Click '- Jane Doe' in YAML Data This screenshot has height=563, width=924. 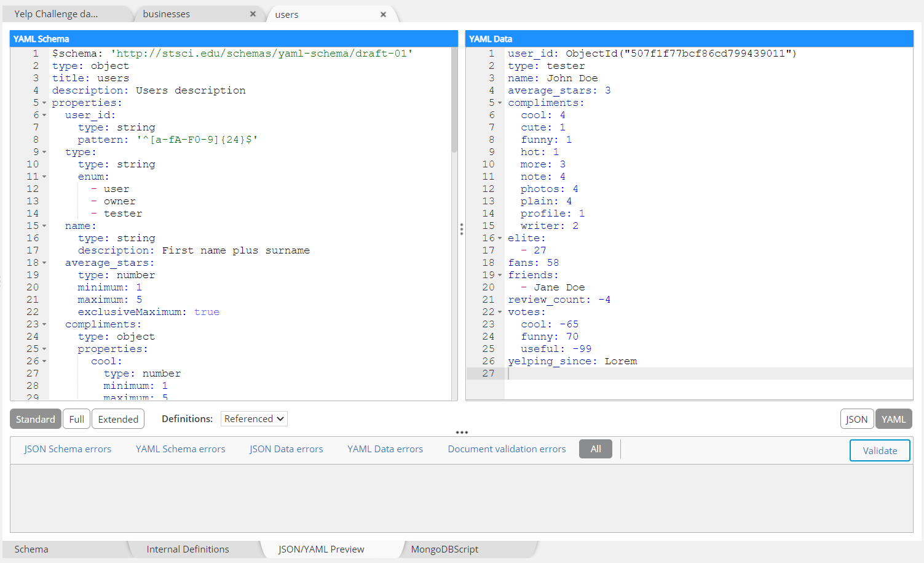[553, 287]
